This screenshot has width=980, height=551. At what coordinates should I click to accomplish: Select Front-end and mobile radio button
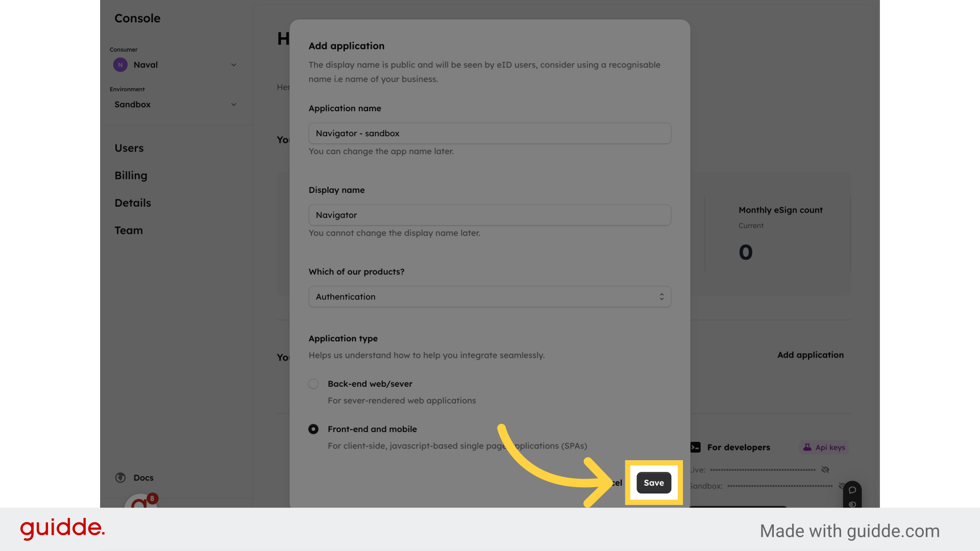click(314, 429)
